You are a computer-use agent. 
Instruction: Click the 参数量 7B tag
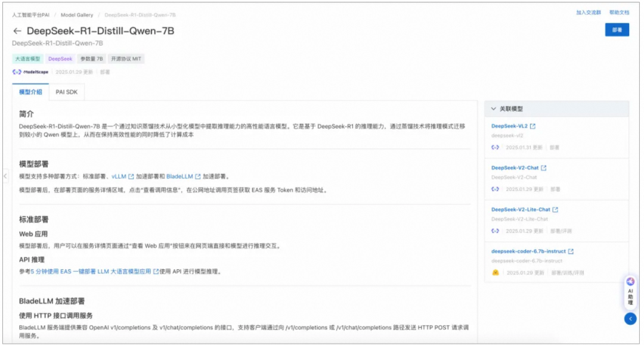[x=92, y=58]
